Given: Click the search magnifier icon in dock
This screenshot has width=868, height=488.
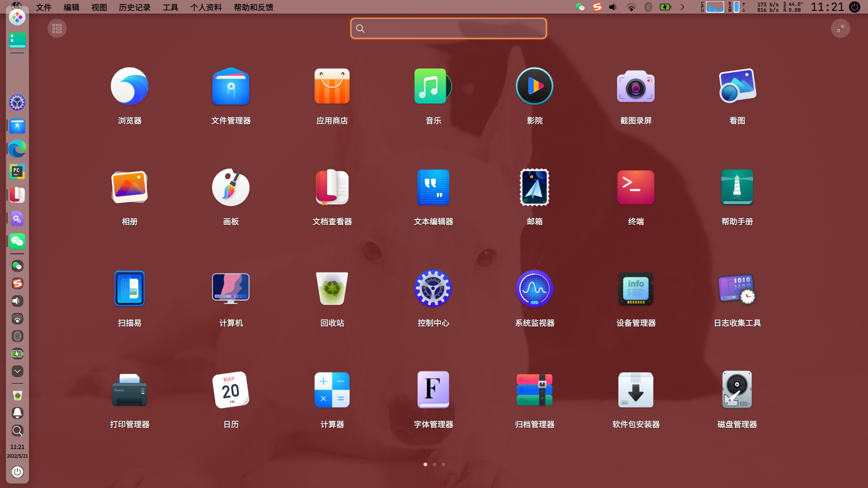Looking at the screenshot, I should pos(17,431).
